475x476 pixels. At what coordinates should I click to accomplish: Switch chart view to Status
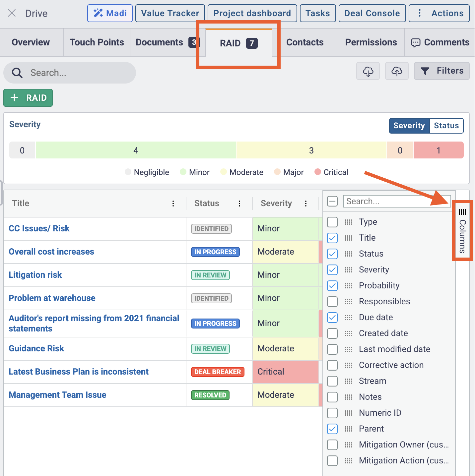446,126
